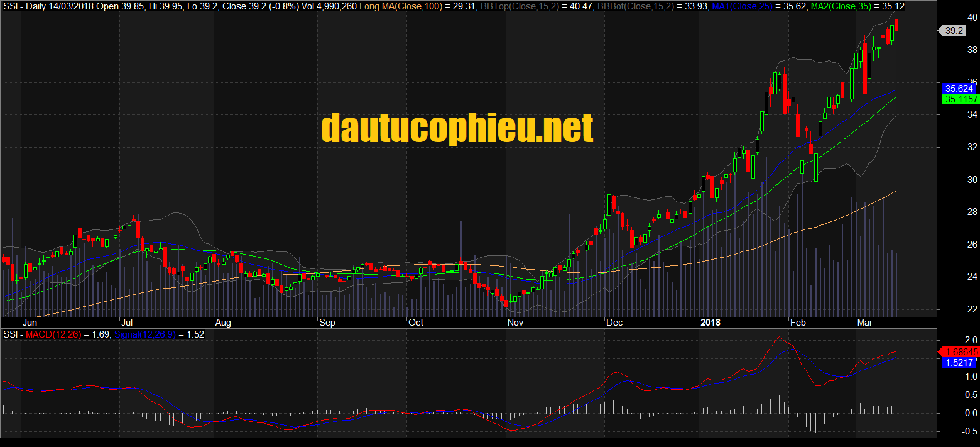Click the dautucophieu.net watermark text
The height and width of the screenshot is (447, 980).
457,128
